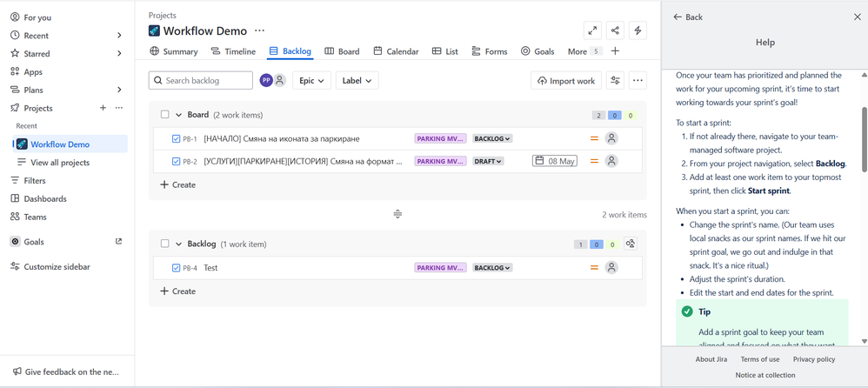Click assignee icon on PB-1 row
868x388 pixels.
click(x=611, y=138)
